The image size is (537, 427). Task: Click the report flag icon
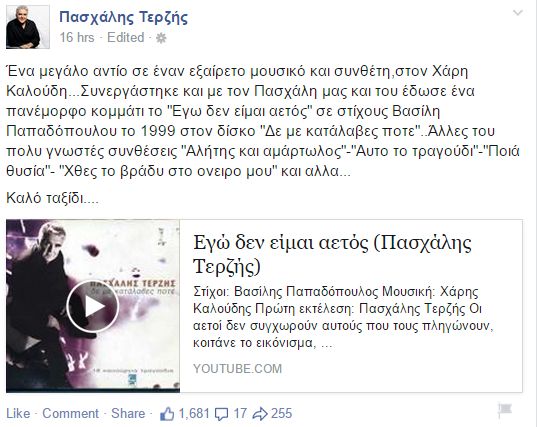[505, 410]
